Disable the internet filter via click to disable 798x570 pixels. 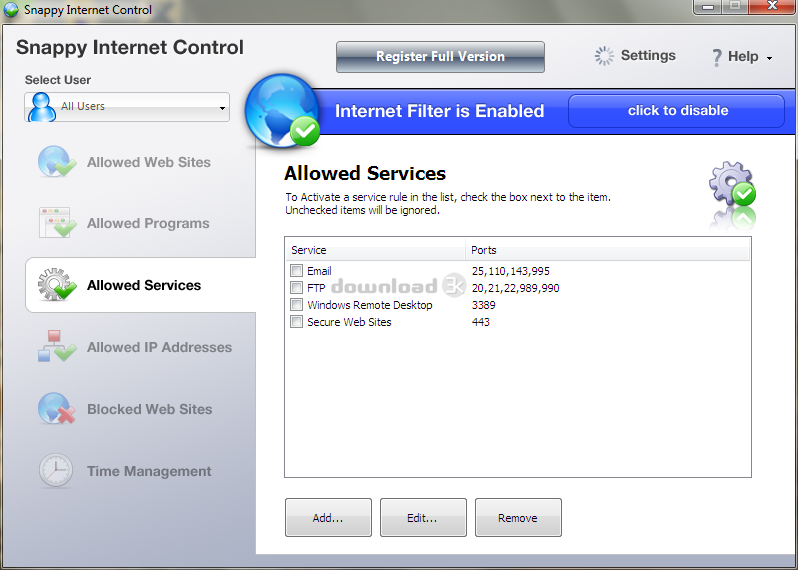click(677, 111)
